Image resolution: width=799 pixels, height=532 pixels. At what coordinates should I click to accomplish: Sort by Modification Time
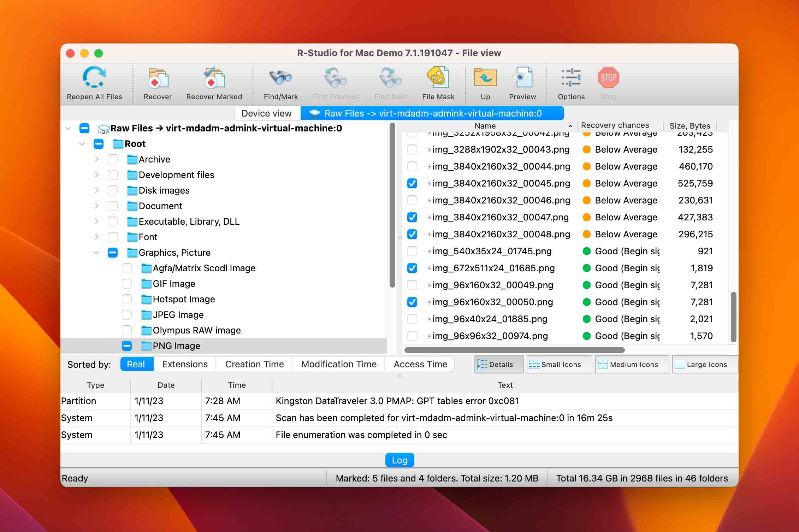point(339,364)
